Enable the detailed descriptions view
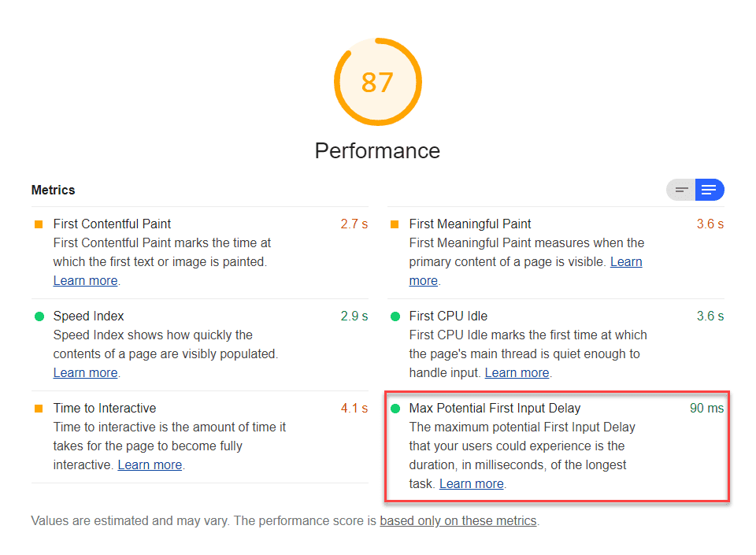 pyautogui.click(x=710, y=190)
